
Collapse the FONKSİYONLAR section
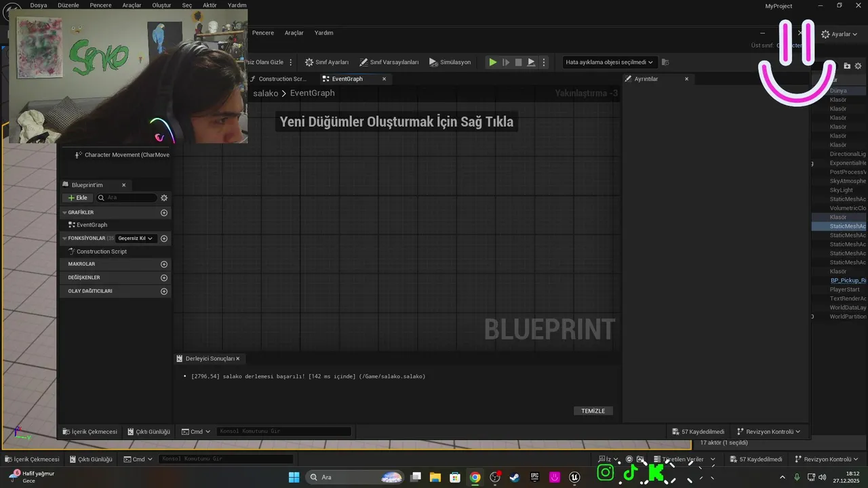coord(64,239)
